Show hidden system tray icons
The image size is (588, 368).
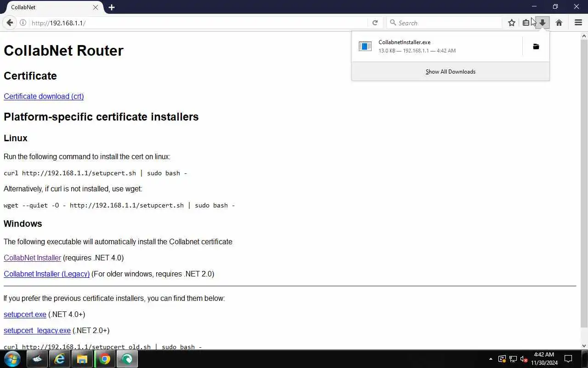point(491,359)
